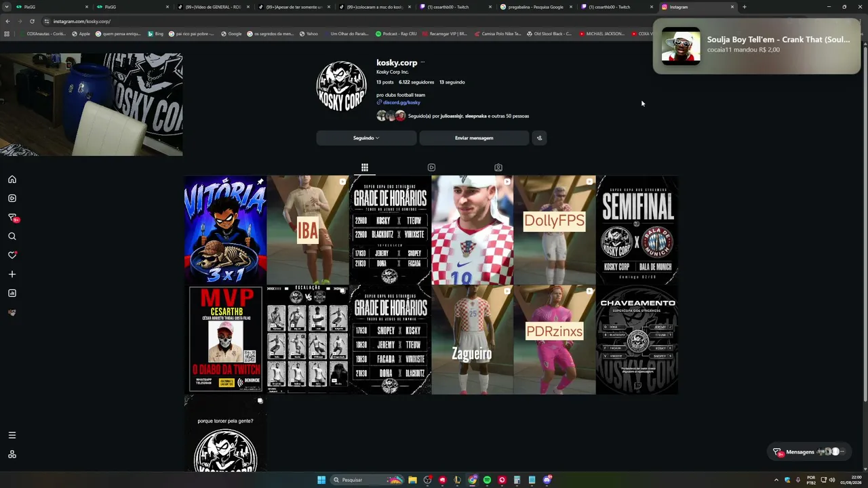Screen dimensions: 868x488
Task: Open the floating Mensagens button
Action: [810, 452]
